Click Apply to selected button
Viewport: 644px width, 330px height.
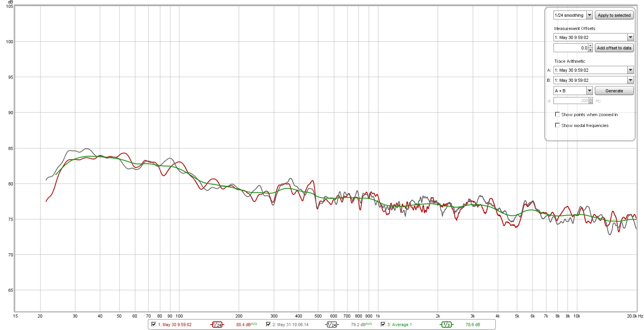point(614,15)
